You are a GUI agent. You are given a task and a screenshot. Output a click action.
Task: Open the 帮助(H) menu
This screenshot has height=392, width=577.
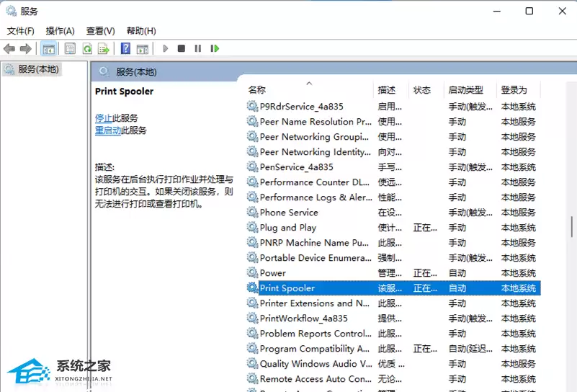(x=140, y=31)
